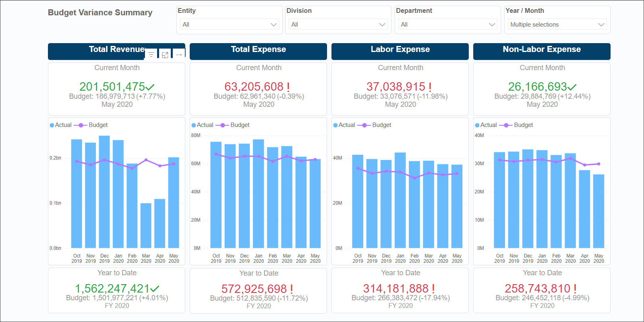Click red exclamation beside 37,038,915
644x322 pixels.
click(x=430, y=87)
